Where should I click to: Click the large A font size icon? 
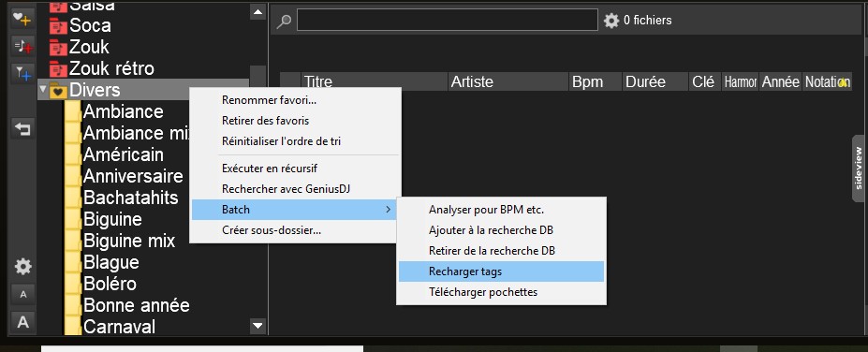pyautogui.click(x=22, y=321)
